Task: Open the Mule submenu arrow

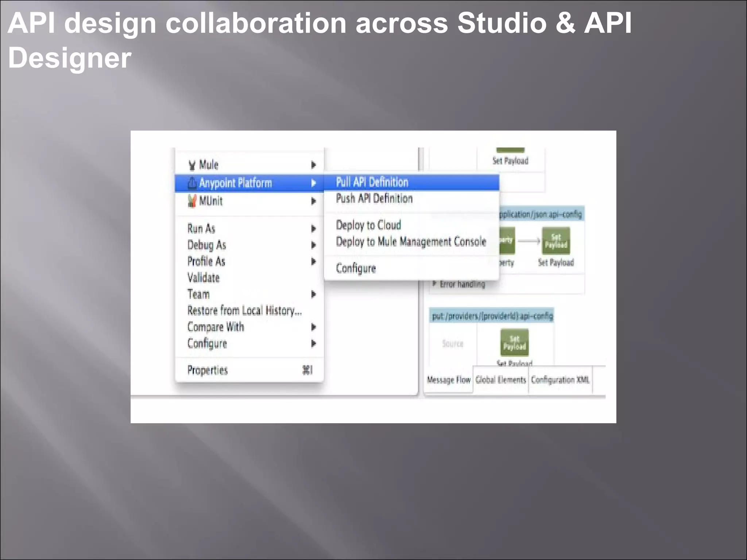Action: (313, 165)
